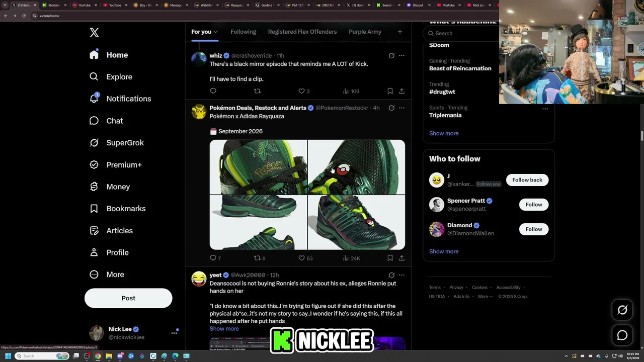Open more options on whiz's post

tap(401, 55)
